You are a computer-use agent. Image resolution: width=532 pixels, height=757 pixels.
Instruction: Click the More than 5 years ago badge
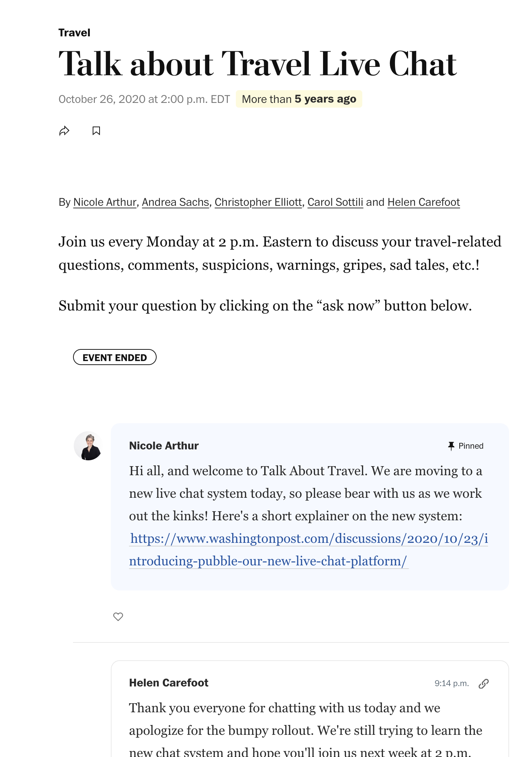click(299, 99)
